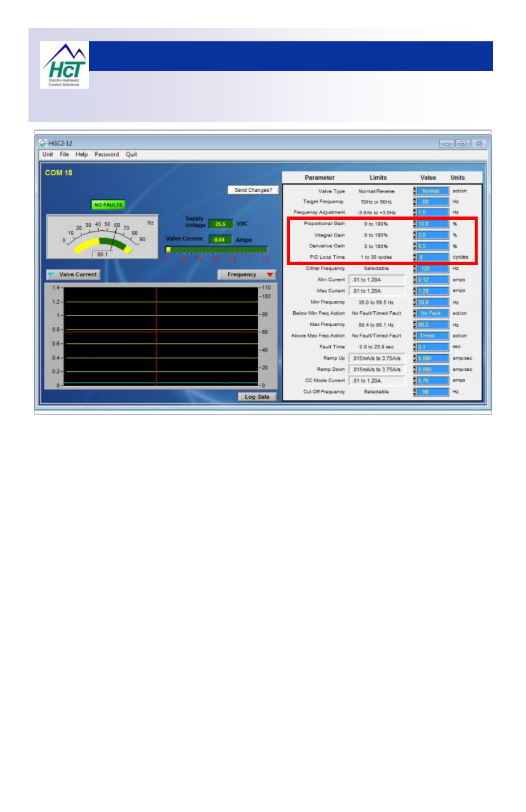Open the File menu
This screenshot has width=526, height=812.
65,155
